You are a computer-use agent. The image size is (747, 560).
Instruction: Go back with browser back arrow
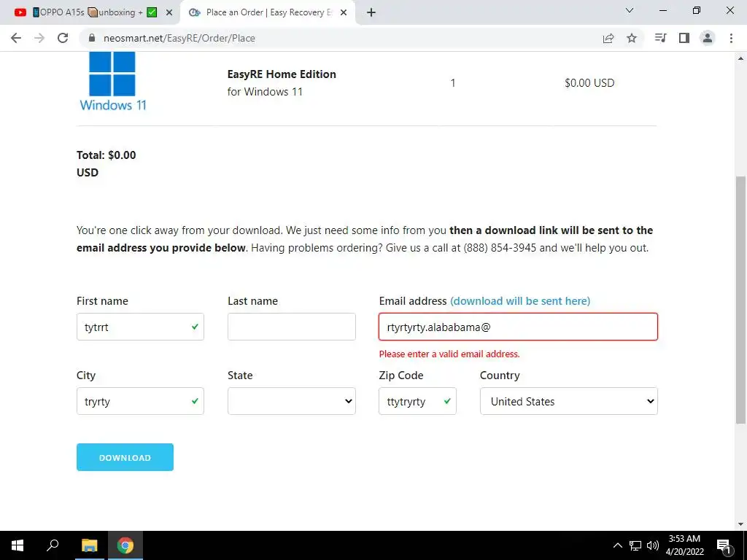16,38
